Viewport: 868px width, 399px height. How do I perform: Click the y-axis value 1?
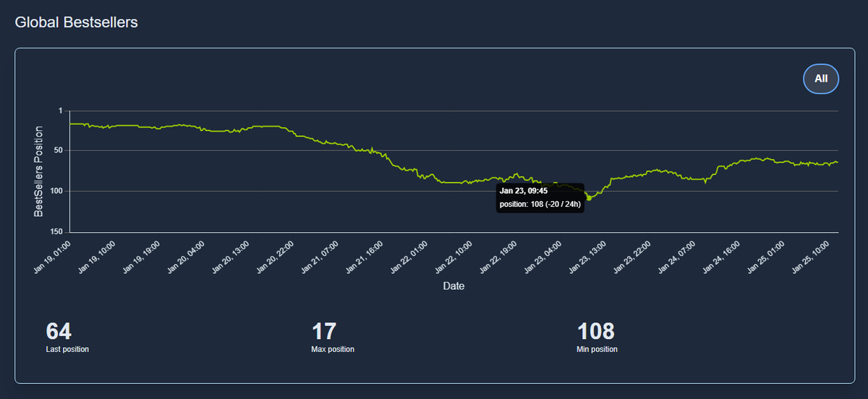click(x=60, y=111)
